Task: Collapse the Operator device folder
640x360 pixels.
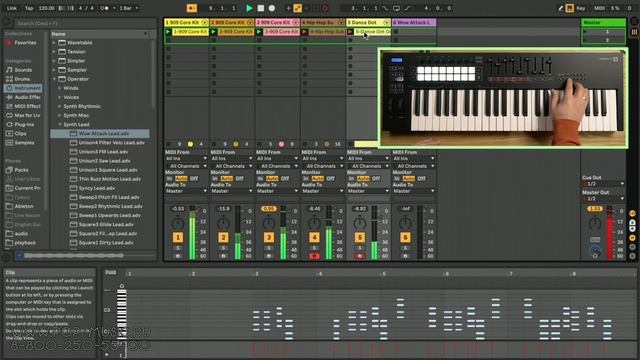Action: 54,79
